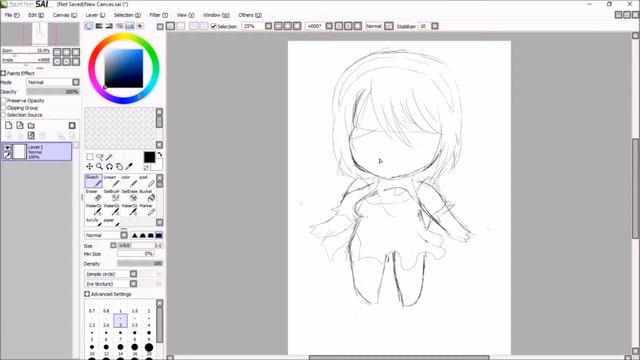Open the Filter menu

[x=158, y=15]
